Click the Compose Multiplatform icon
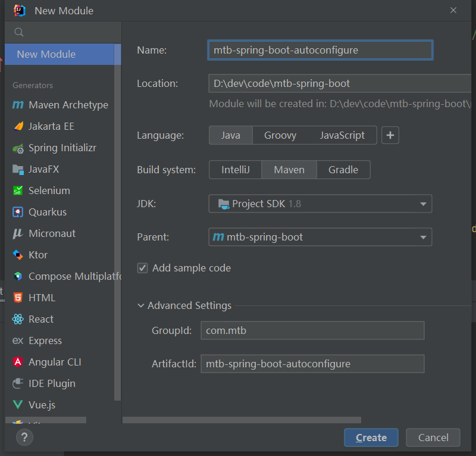 (x=18, y=276)
